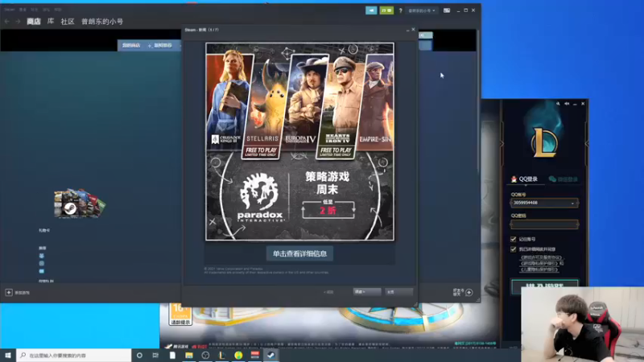Close the LoL launcher window

pyautogui.click(x=583, y=104)
